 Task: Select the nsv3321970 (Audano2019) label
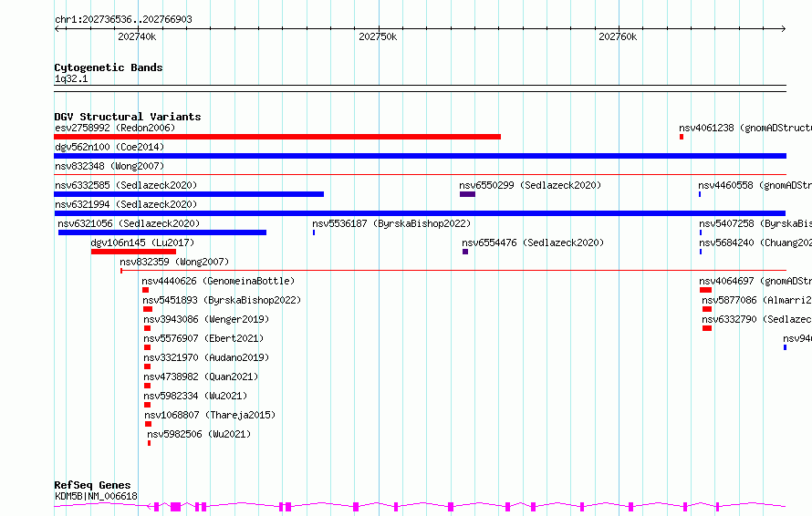coord(206,357)
